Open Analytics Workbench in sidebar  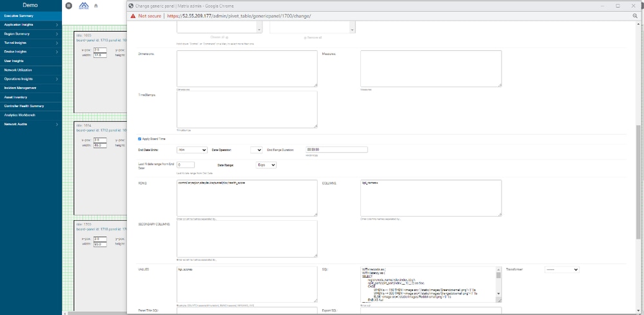click(31, 115)
